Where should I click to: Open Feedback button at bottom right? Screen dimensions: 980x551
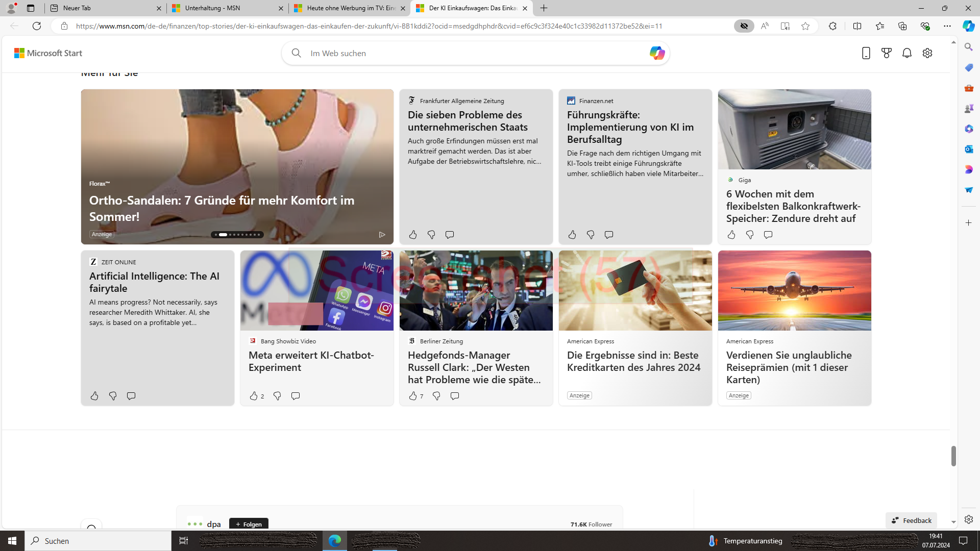coord(911,520)
